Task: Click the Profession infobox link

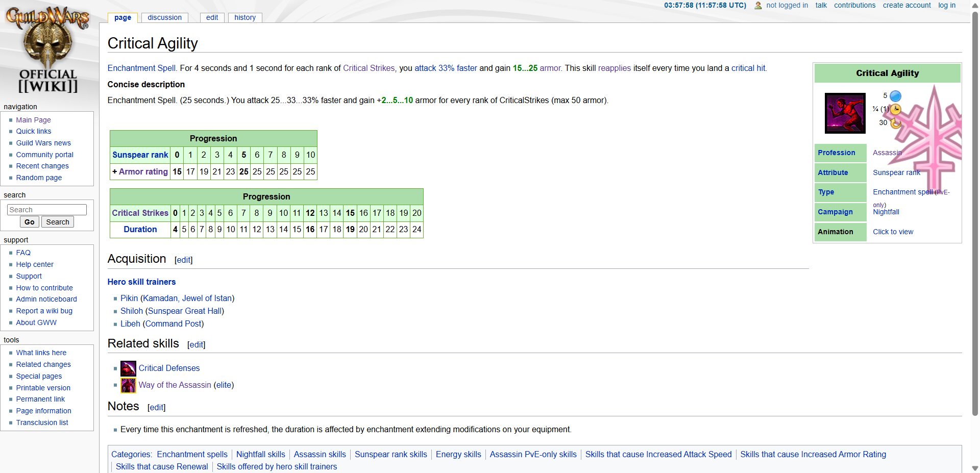Action: [836, 153]
